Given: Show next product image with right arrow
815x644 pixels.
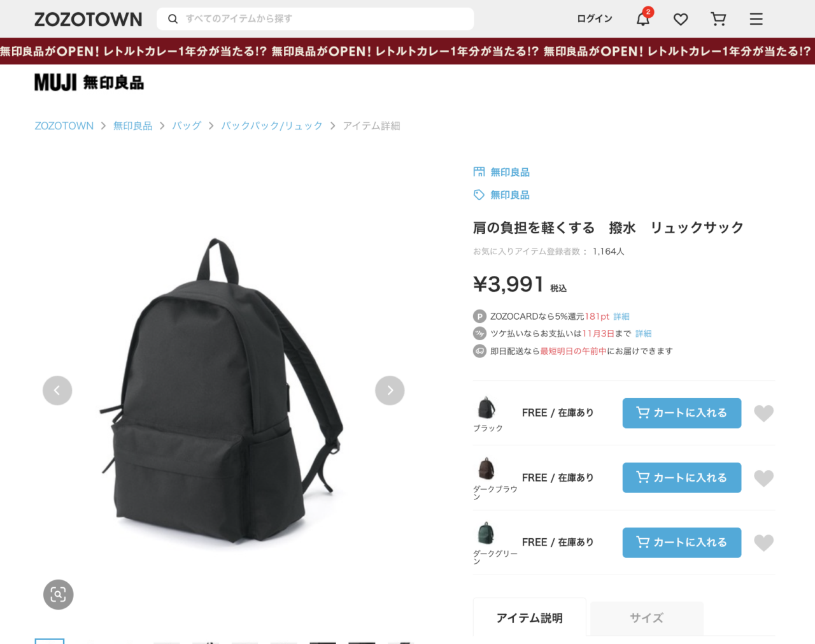Looking at the screenshot, I should (390, 390).
